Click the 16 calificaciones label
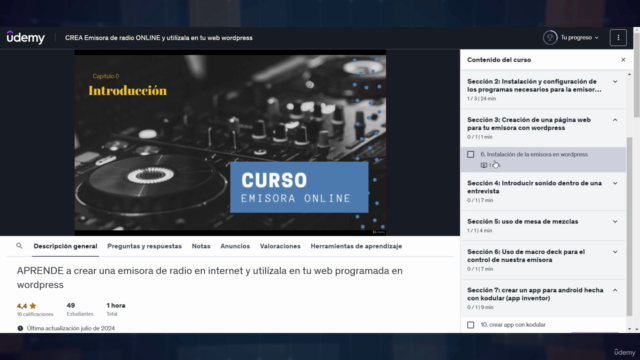 [x=35, y=314]
